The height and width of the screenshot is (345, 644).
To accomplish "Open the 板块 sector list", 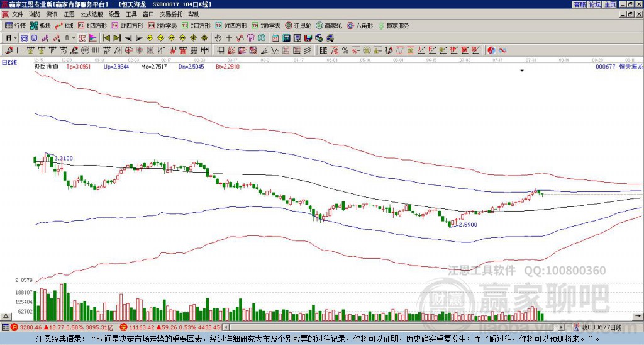I will click(x=40, y=25).
